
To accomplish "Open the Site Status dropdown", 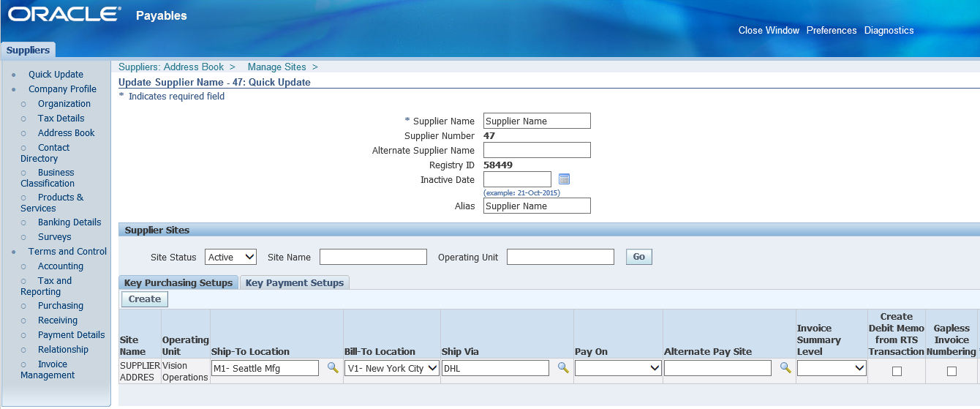I will [231, 257].
